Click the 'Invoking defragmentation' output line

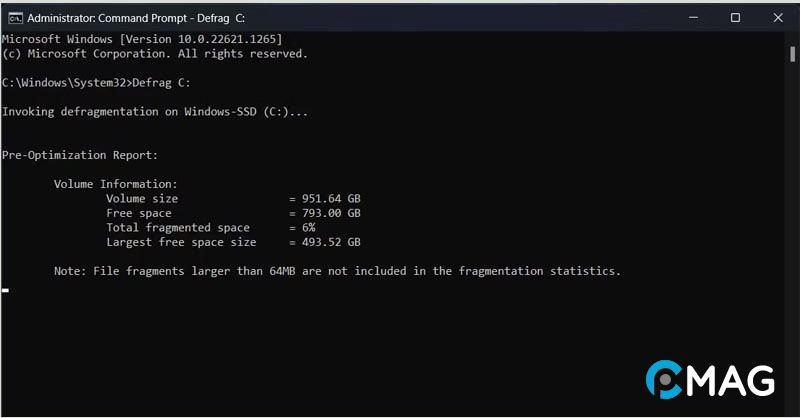click(155, 112)
